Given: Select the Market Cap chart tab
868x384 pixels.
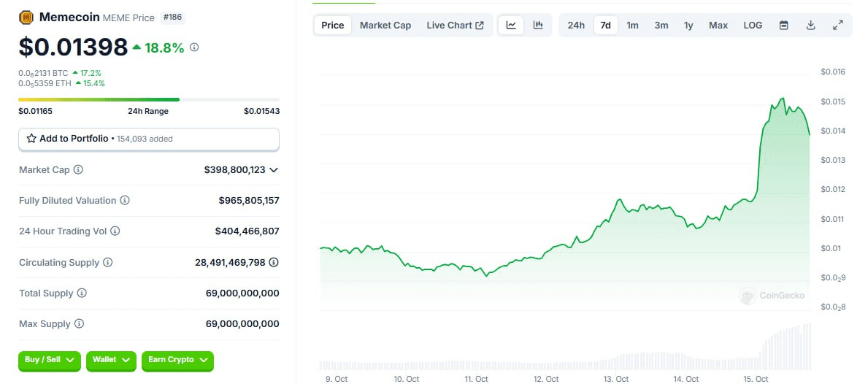Looking at the screenshot, I should pos(385,26).
